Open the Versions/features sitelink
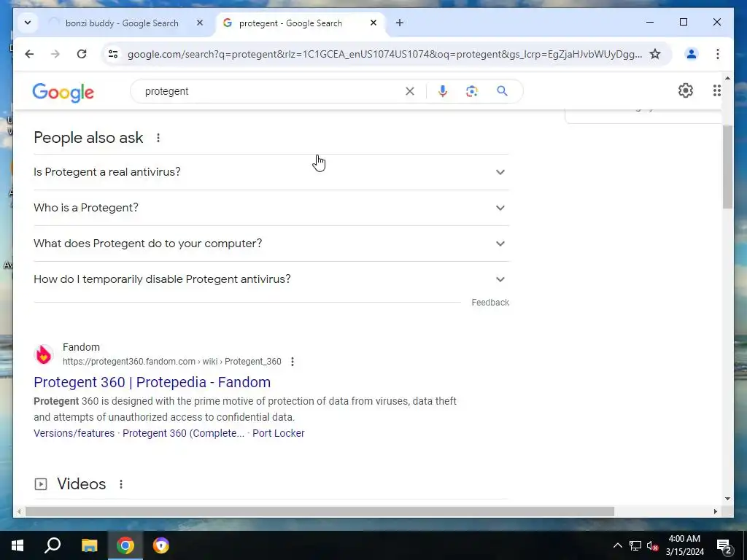 pyautogui.click(x=74, y=433)
